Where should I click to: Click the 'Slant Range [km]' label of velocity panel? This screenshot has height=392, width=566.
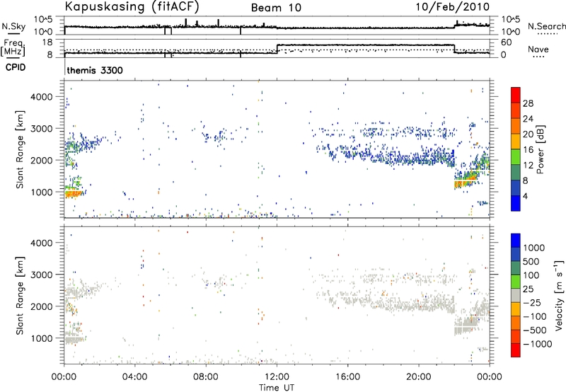[19, 295]
